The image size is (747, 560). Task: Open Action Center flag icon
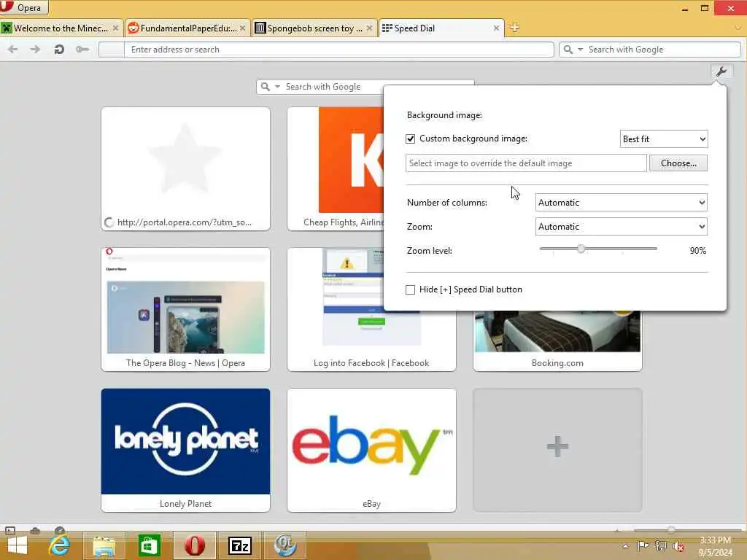pyautogui.click(x=643, y=546)
